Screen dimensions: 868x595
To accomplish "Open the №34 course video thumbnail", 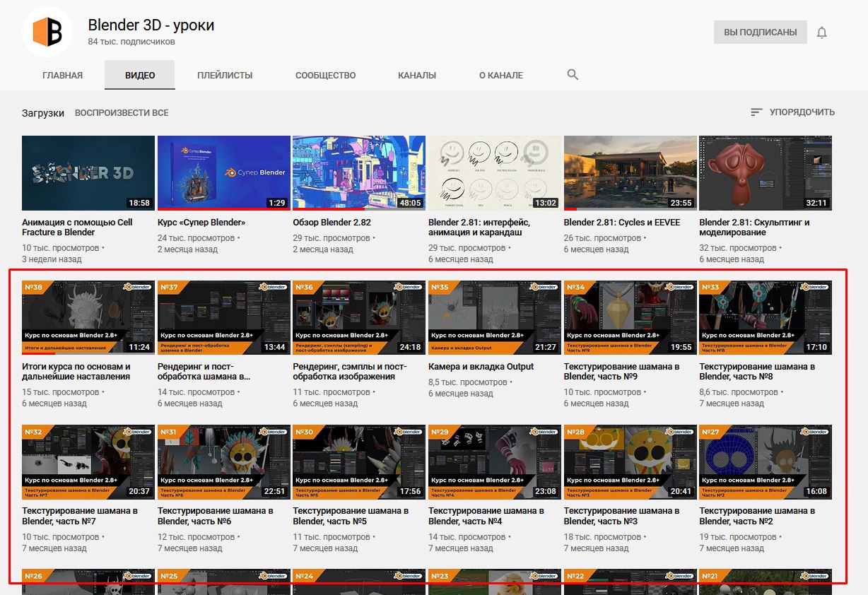I will 631,317.
